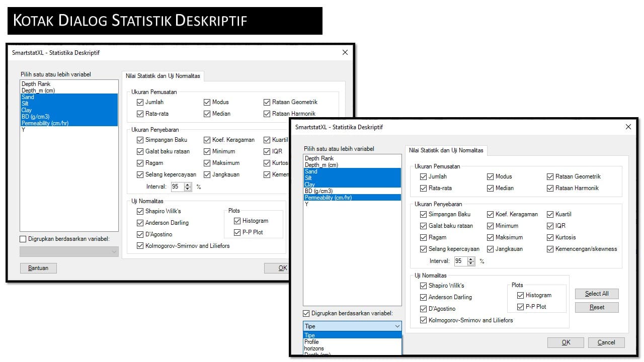Screen dimensions: 644x362
Task: Increase the Interval value using the spinner
Action: pos(471,259)
